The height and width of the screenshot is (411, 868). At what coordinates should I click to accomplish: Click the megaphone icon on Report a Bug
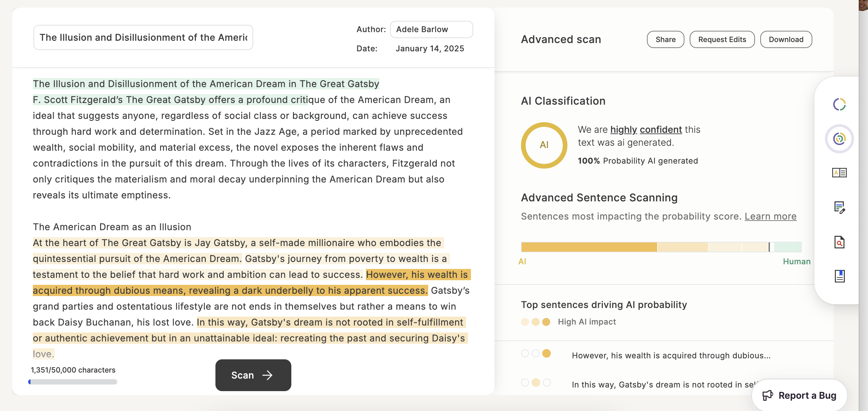768,395
